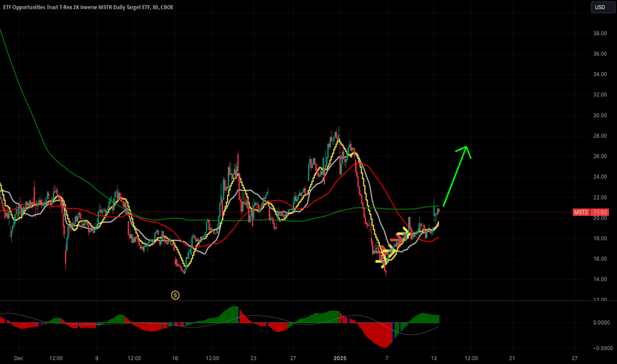Click the 'Dec' time axis label
Screen dimensions: 617x364
click(19, 359)
